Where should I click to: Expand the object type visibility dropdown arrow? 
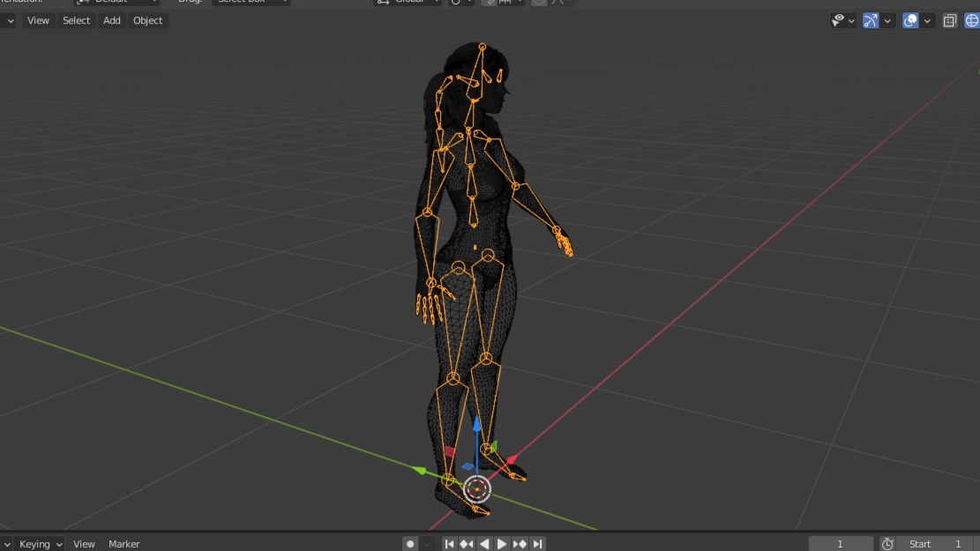coord(851,20)
